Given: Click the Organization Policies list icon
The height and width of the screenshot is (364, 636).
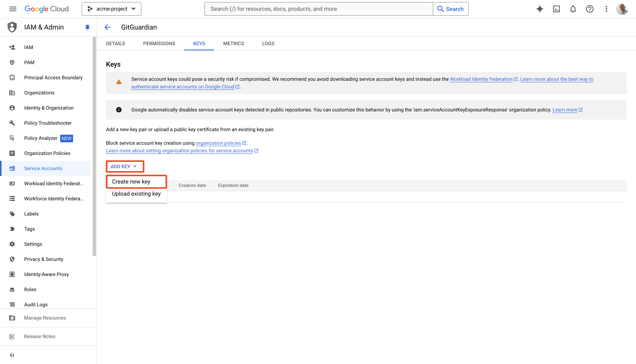Looking at the screenshot, I should coord(12,153).
